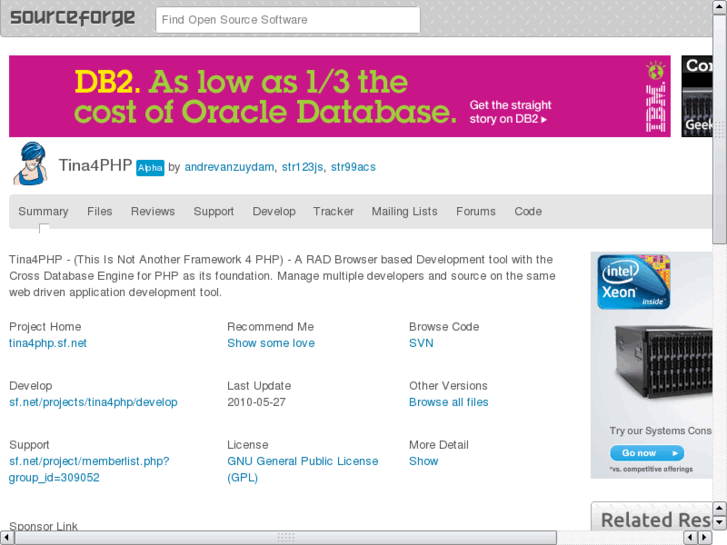Image resolution: width=727 pixels, height=545 pixels.
Task: Open the Tracker tab
Action: point(333,212)
